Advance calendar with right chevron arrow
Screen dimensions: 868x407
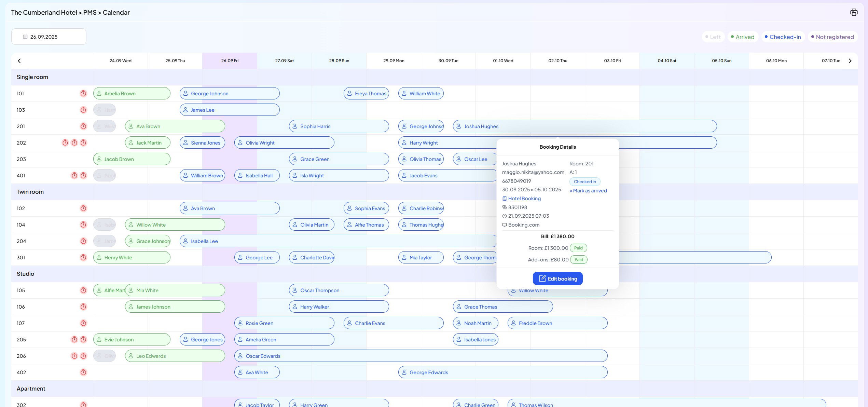click(850, 61)
